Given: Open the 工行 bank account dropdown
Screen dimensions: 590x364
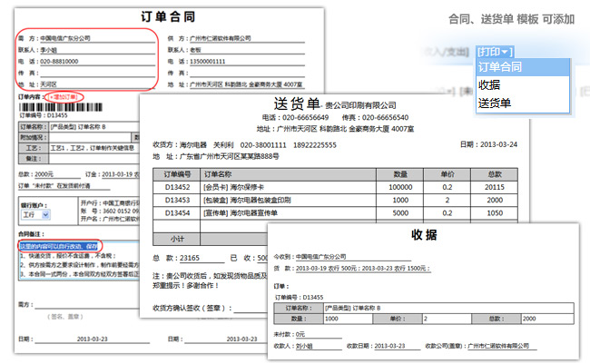Looking at the screenshot, I should tap(35, 215).
